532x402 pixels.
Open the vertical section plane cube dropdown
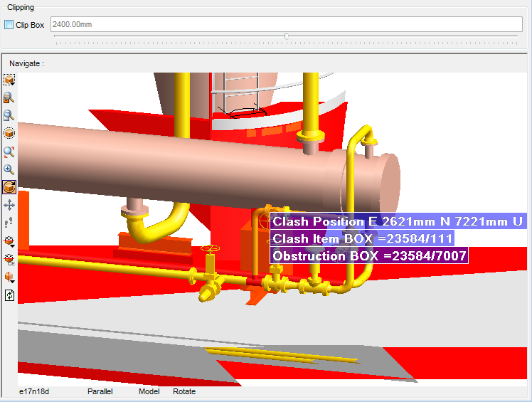pyautogui.click(x=9, y=277)
